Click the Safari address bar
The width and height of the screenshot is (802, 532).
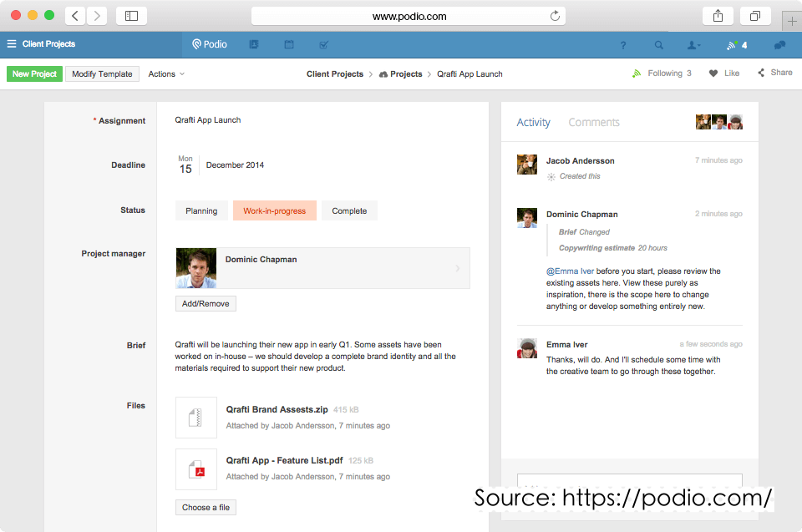point(409,16)
